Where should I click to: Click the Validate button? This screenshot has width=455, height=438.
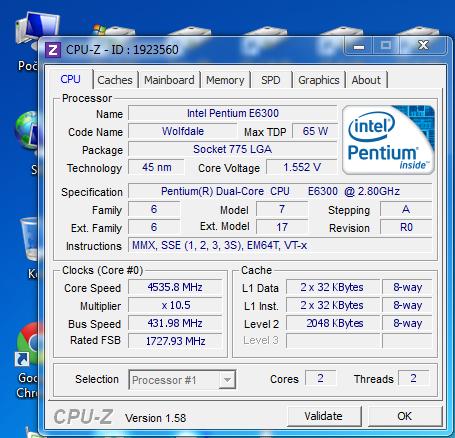324,416
